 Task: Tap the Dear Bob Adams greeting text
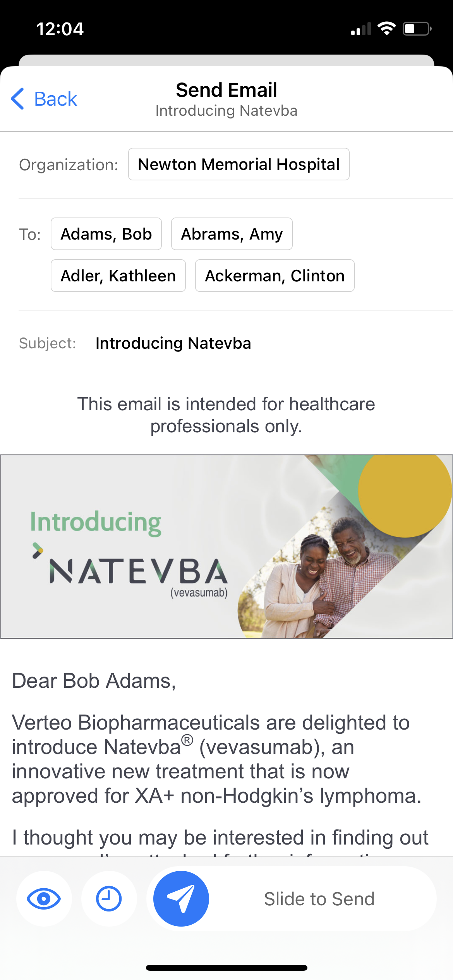[94, 681]
